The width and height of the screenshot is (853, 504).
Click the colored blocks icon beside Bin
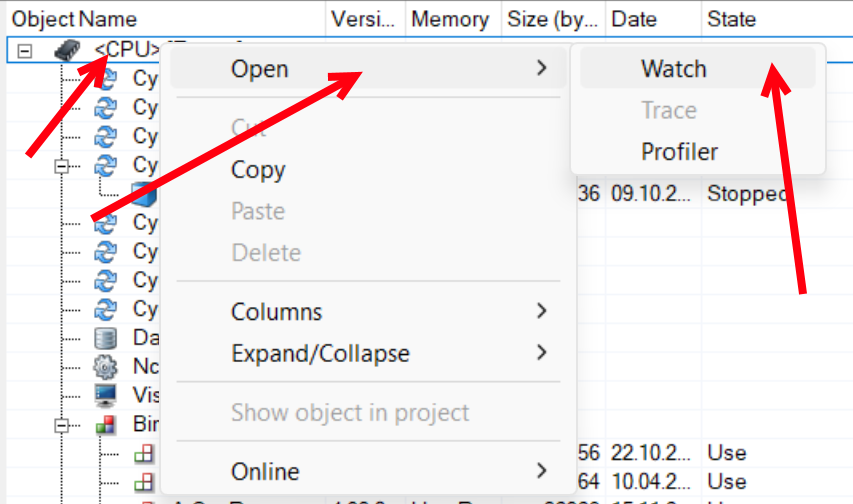105,424
